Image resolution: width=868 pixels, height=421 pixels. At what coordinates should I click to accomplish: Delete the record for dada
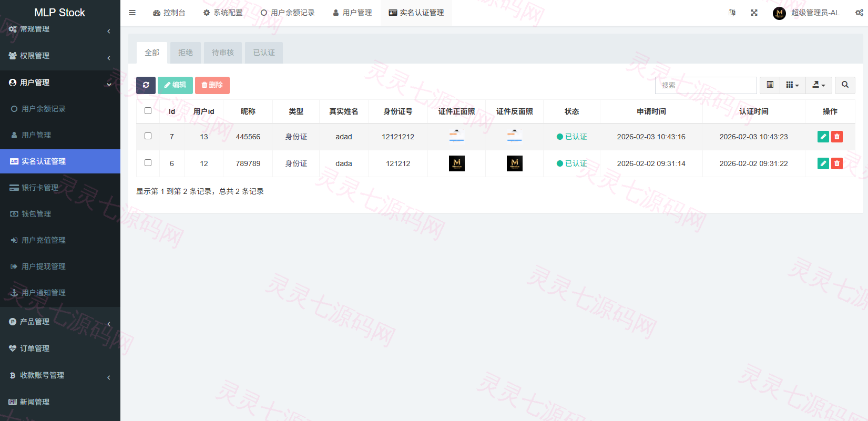[x=837, y=163]
